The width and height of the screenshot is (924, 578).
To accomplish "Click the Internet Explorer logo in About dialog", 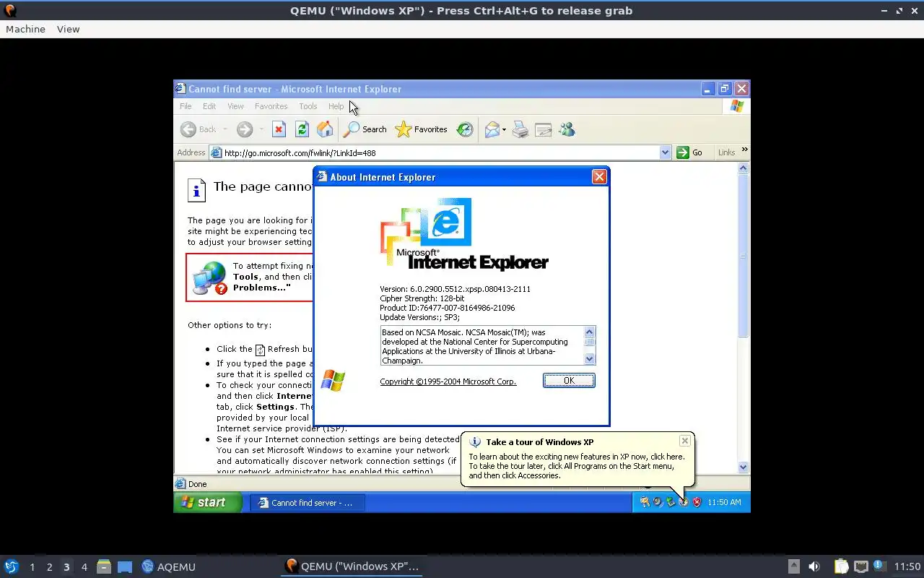I will [x=463, y=234].
